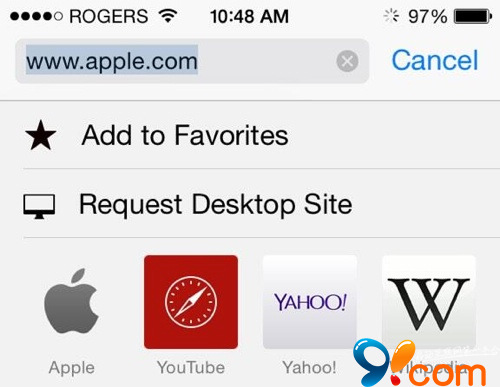
Task: Tap the star icon beside Add to Favorites
Action: 41,136
